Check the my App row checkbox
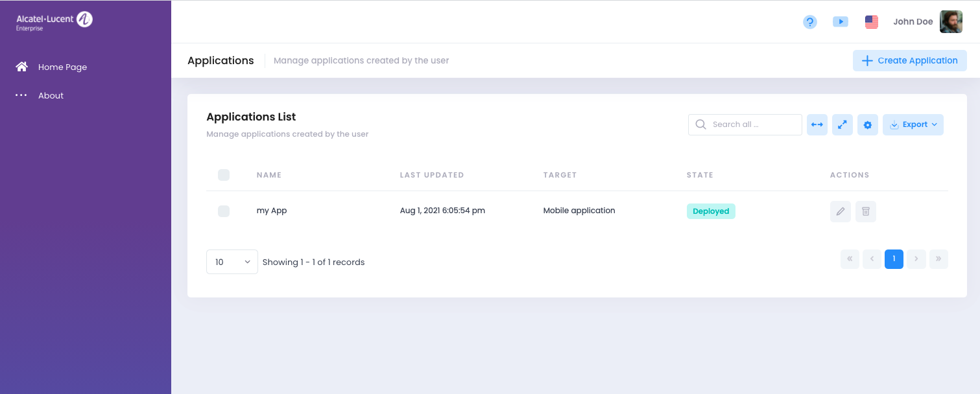This screenshot has height=394, width=980. coord(224,211)
